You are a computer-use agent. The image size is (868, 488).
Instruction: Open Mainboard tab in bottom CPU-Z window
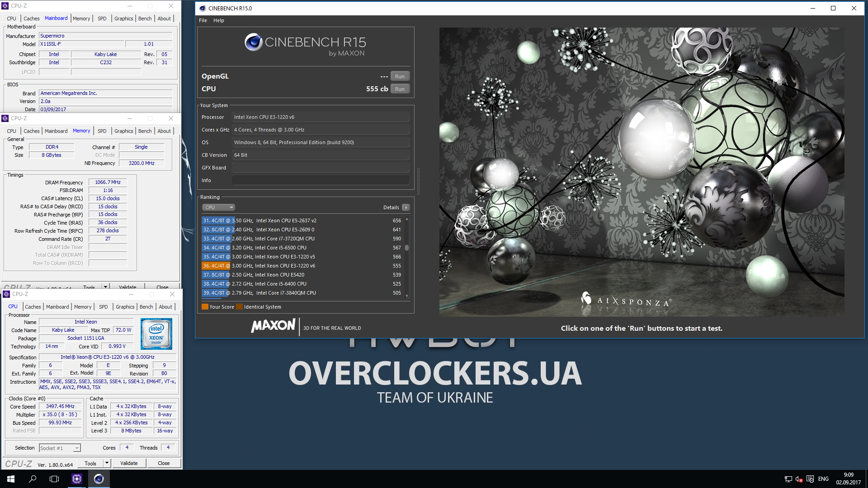coord(57,307)
